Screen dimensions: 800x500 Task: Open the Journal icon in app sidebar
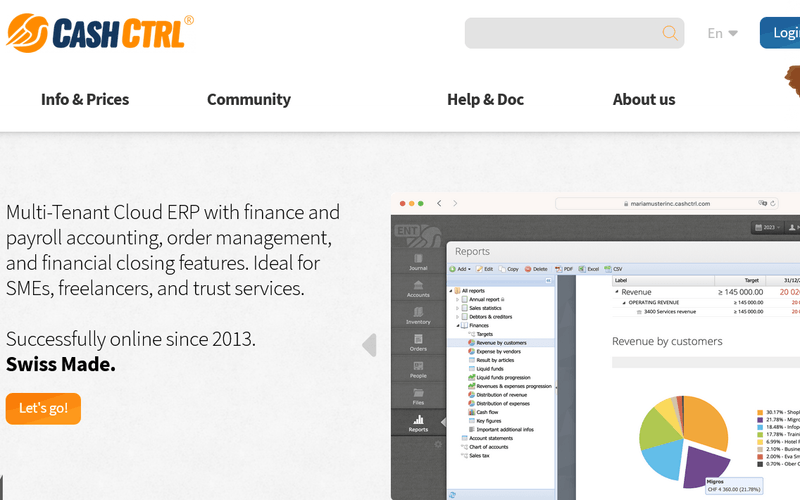coord(418,260)
